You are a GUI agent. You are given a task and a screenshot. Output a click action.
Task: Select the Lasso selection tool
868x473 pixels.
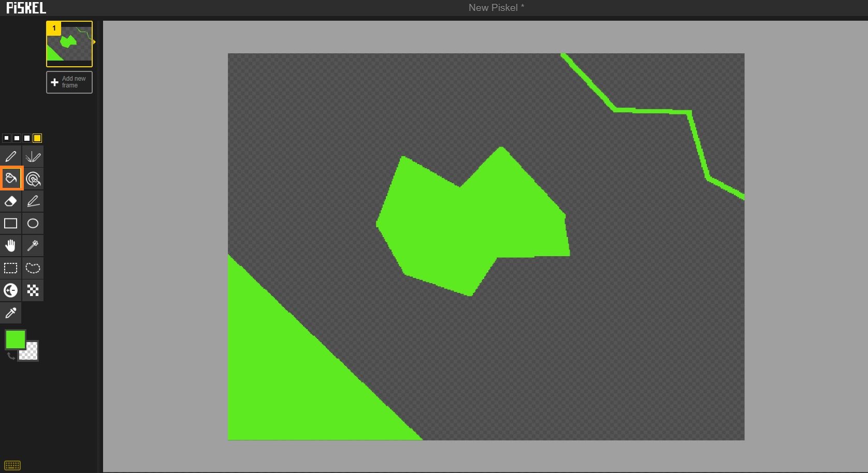tap(33, 268)
